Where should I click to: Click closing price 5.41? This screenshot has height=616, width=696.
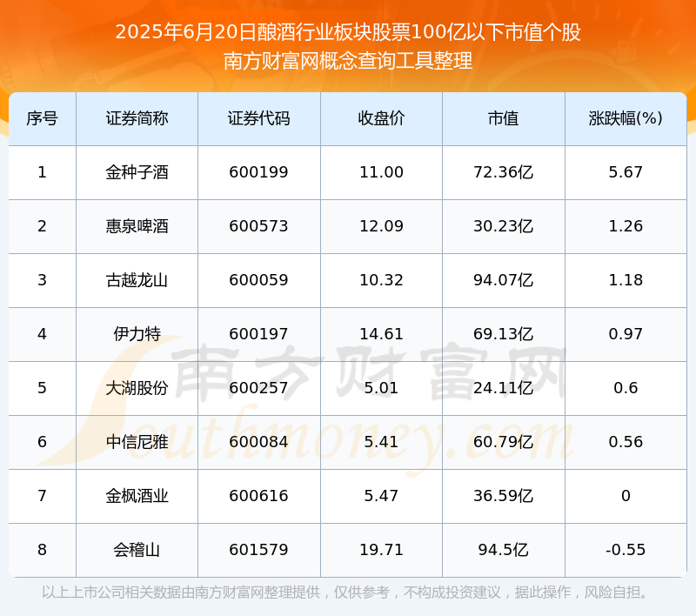point(381,442)
